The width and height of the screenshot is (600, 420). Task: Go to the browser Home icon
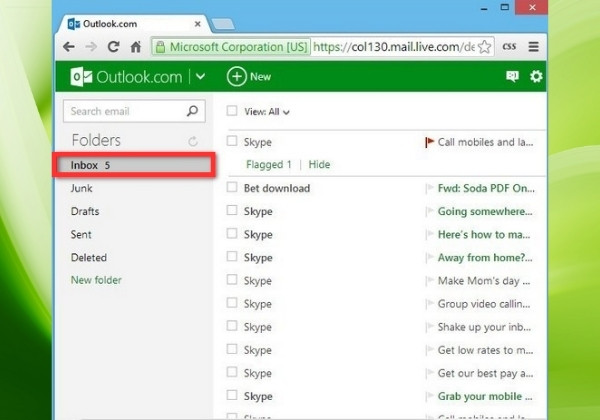[136, 47]
